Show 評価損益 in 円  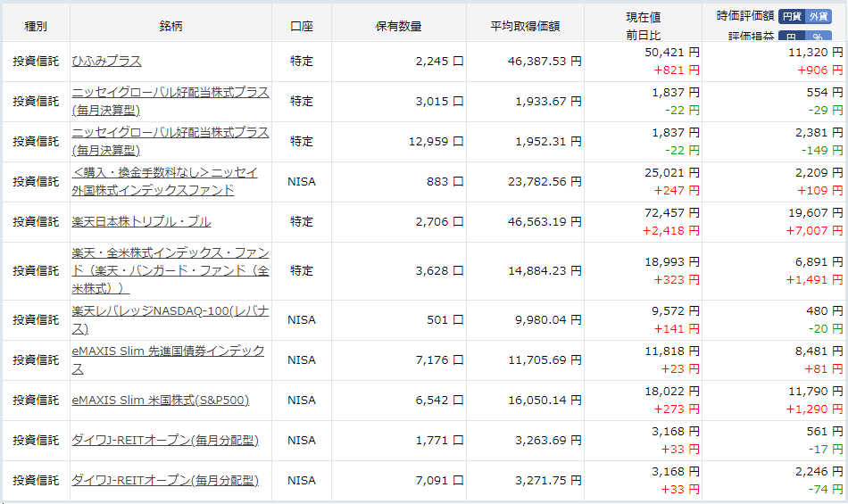[x=792, y=37]
